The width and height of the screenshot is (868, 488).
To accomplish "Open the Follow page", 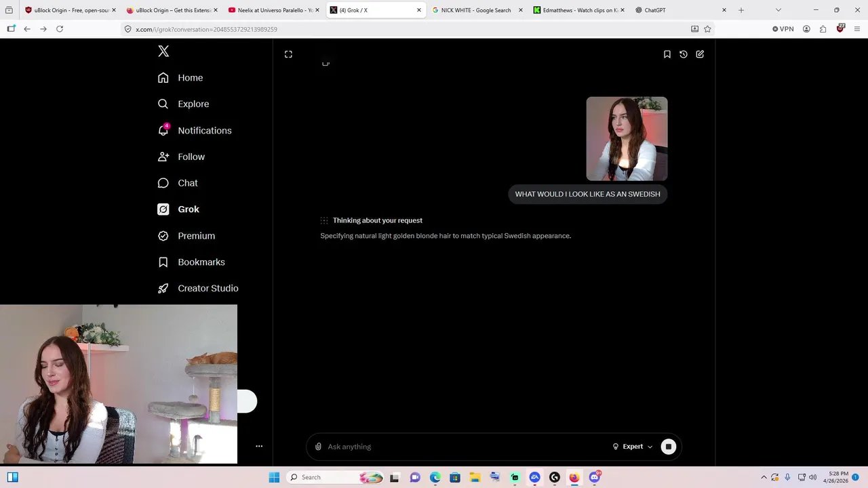I will [181, 157].
